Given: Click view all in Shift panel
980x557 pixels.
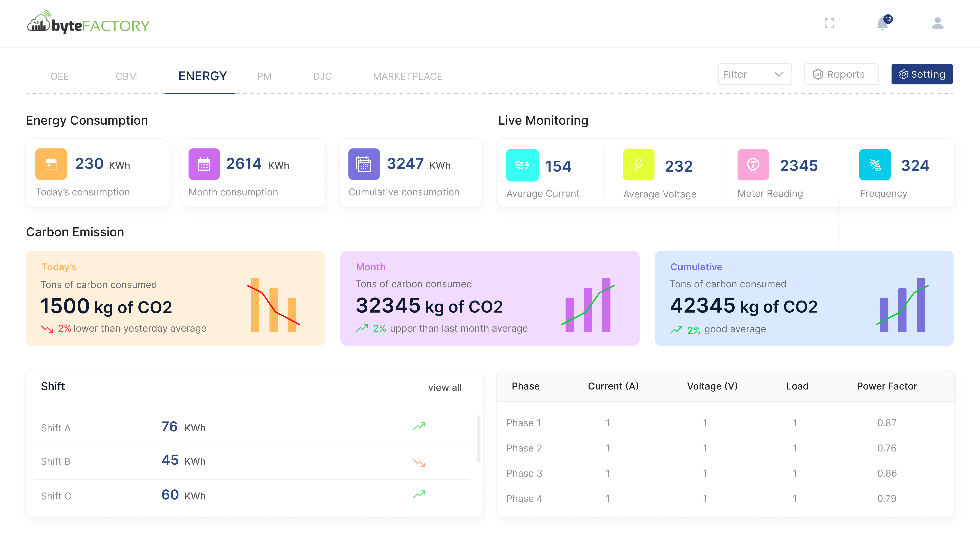Looking at the screenshot, I should coord(445,387).
